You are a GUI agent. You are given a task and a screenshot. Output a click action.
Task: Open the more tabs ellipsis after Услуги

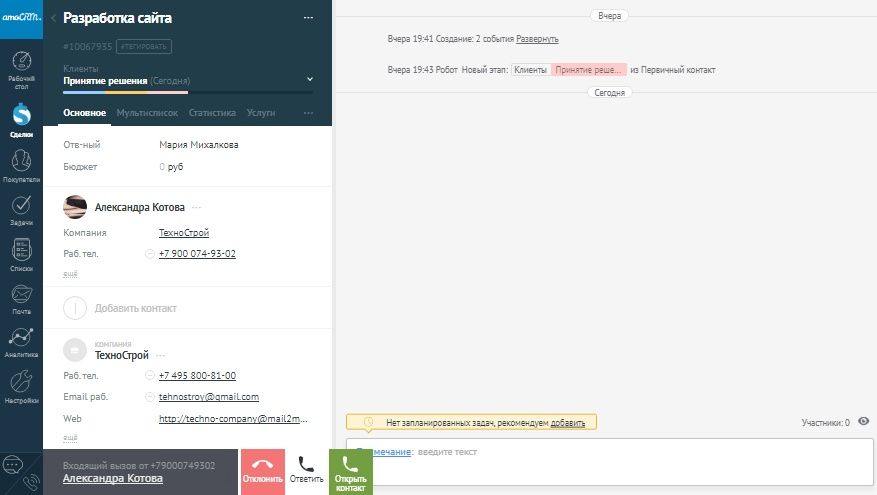pos(308,113)
